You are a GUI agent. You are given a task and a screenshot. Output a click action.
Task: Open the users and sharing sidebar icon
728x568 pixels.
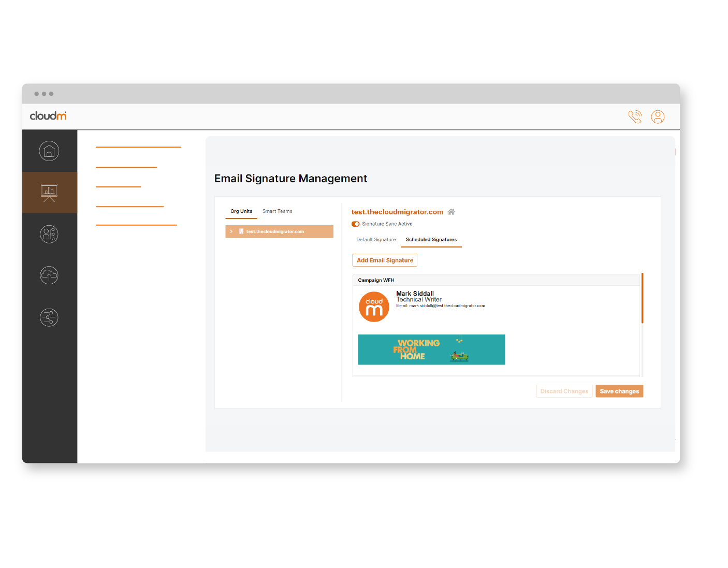[49, 234]
